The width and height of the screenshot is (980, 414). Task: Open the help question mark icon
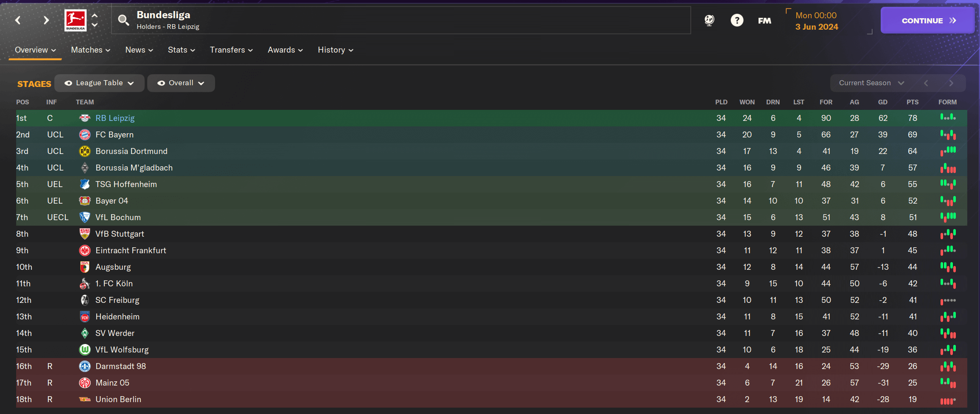[x=737, y=20]
